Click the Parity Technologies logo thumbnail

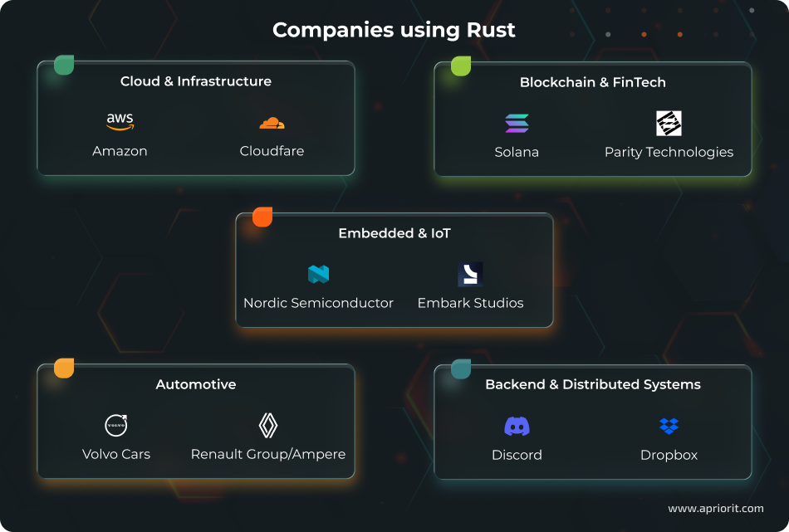coord(669,123)
